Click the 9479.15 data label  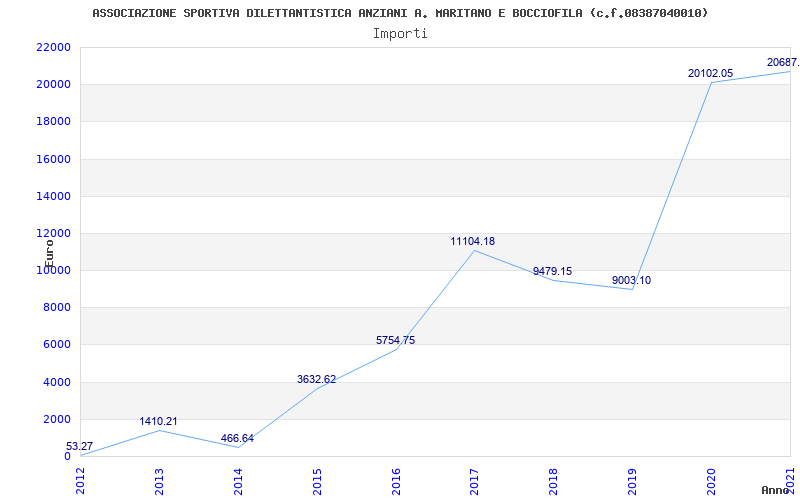coord(553,271)
